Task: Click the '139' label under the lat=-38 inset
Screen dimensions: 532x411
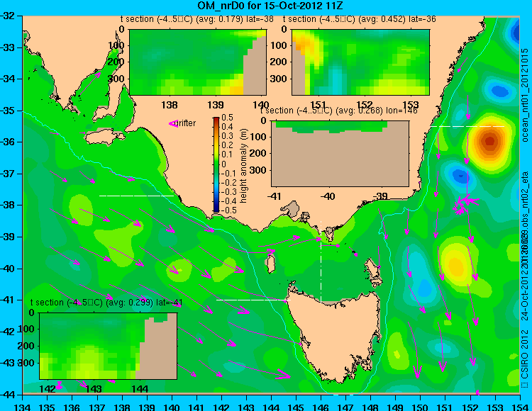Action: click(216, 105)
